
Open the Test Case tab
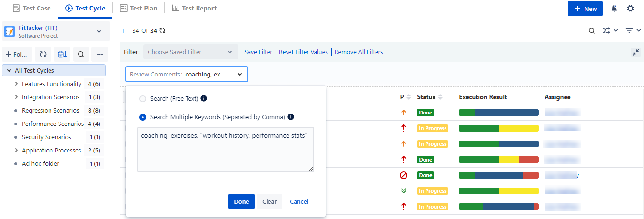click(x=31, y=8)
